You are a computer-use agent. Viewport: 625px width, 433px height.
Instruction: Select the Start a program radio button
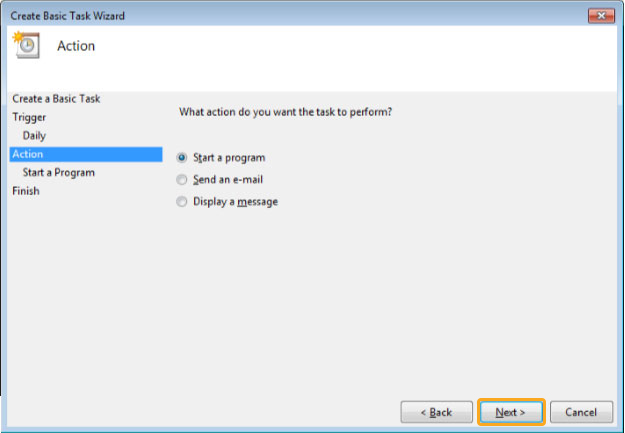pyautogui.click(x=182, y=157)
